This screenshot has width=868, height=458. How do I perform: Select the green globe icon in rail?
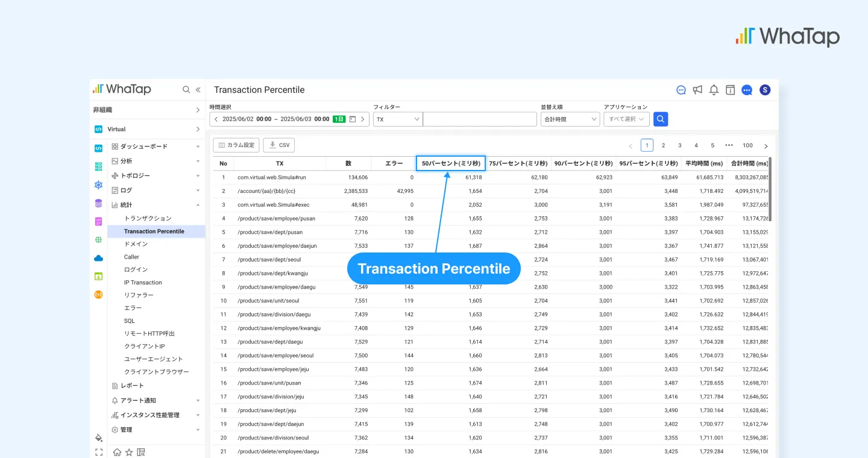(98, 240)
